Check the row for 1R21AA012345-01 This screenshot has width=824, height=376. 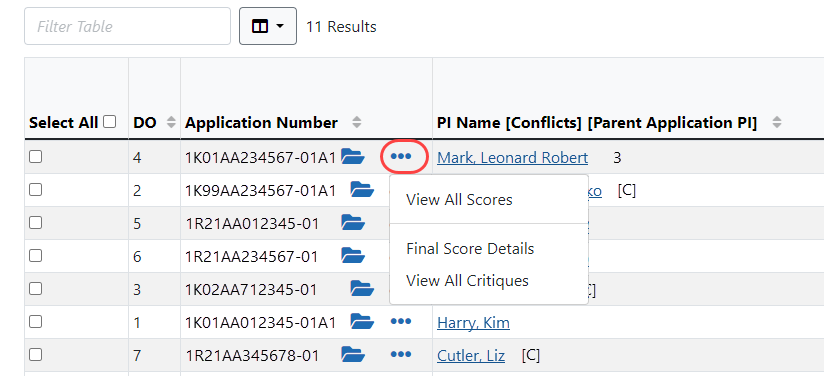pyautogui.click(x=35, y=223)
